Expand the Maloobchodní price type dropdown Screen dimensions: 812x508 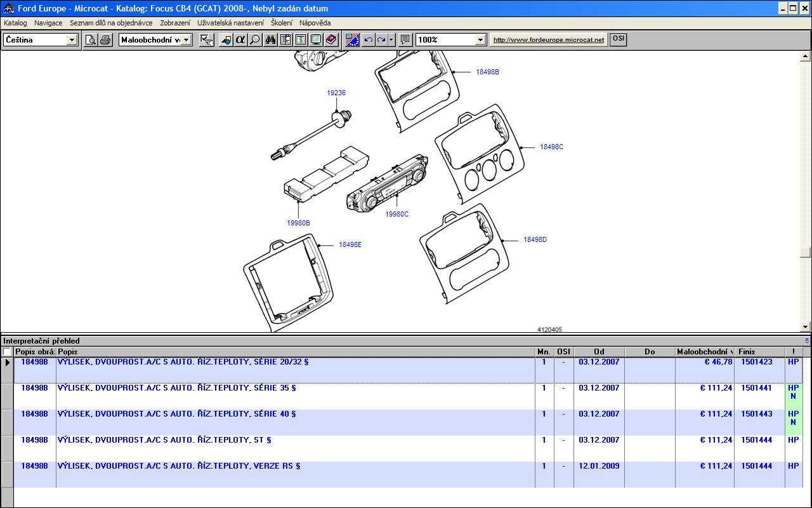coord(187,40)
